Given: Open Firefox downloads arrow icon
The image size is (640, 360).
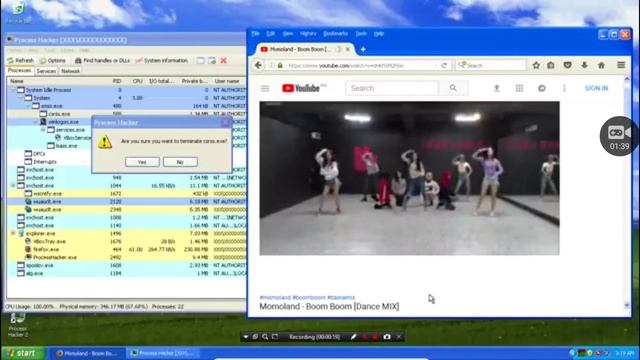Looking at the screenshot, I should (584, 65).
